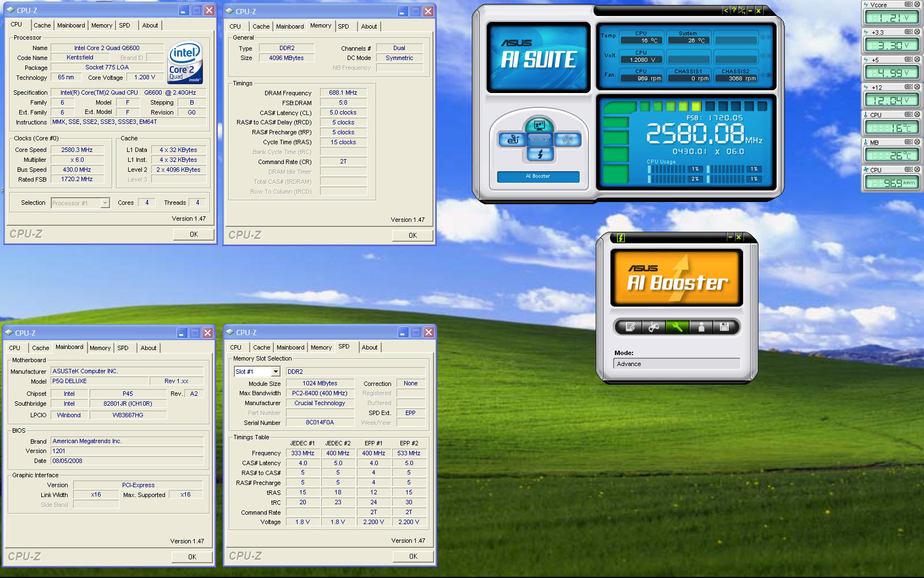Click OK in the CPU-tab CPU-Z window
The image size is (924, 578).
tap(194, 235)
